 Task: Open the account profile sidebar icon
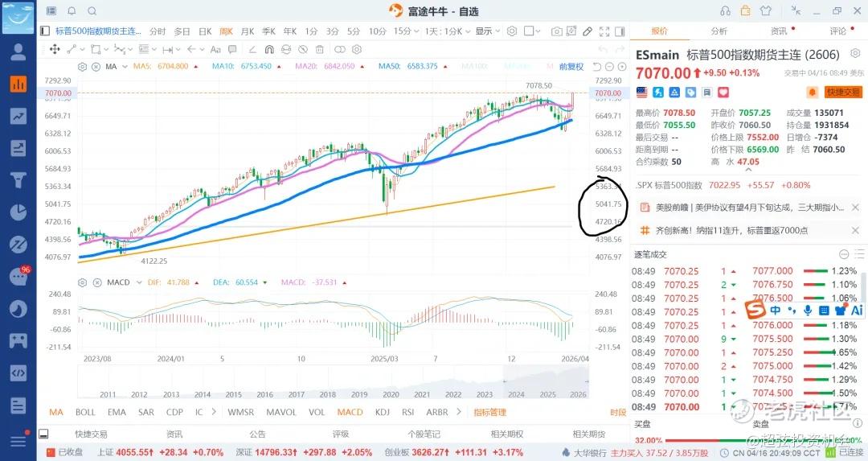[x=18, y=51]
